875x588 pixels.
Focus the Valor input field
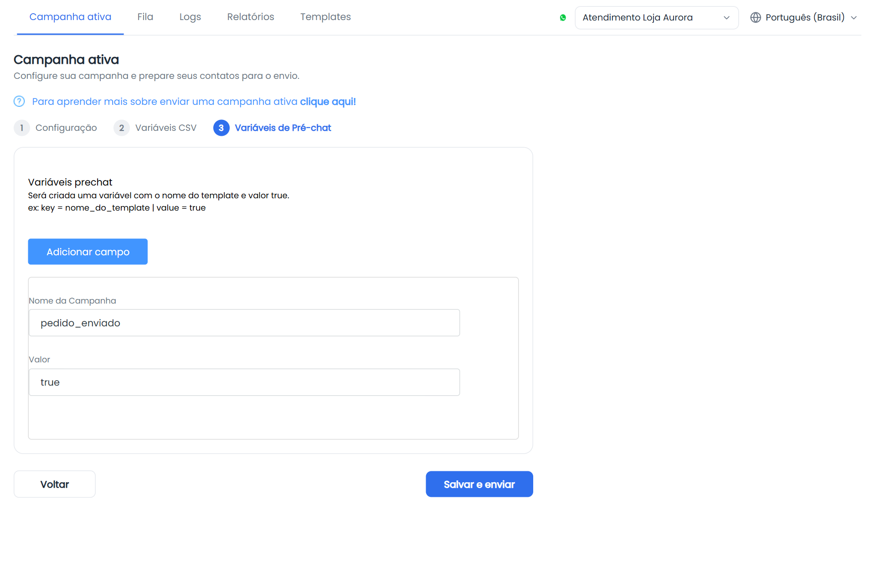(x=244, y=382)
